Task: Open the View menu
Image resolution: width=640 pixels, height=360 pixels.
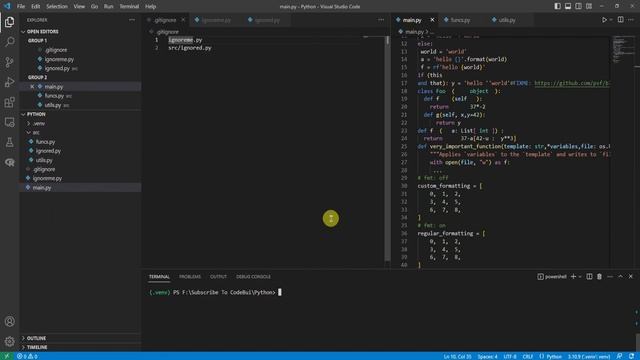Action: [x=79, y=6]
